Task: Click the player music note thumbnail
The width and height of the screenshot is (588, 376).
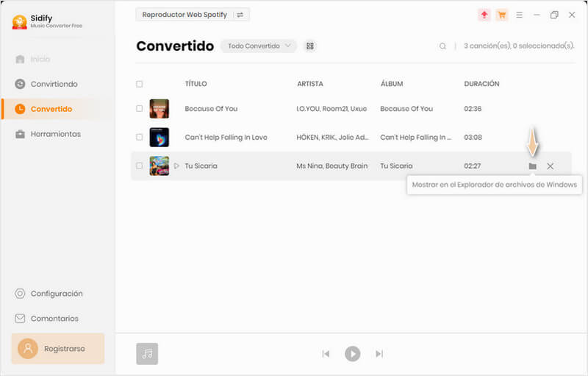Action: click(x=147, y=354)
